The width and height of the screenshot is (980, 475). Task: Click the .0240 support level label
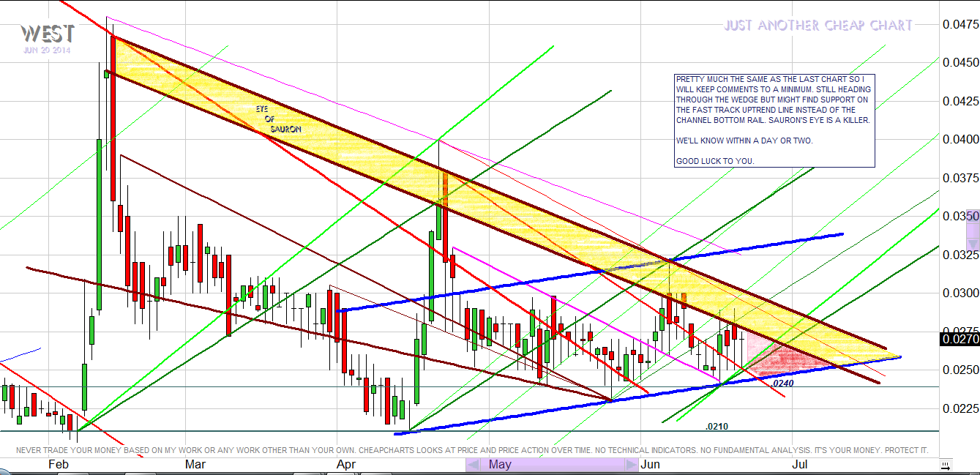(783, 383)
